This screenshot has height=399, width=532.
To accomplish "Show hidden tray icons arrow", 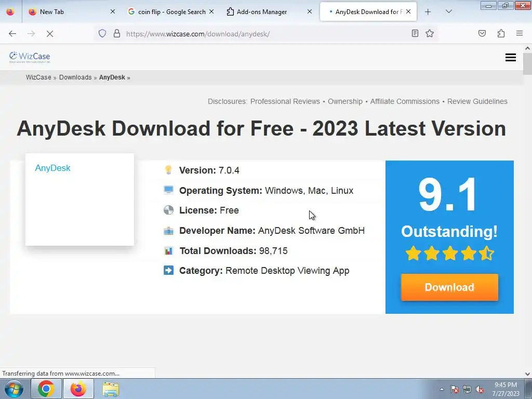I will tap(442, 389).
